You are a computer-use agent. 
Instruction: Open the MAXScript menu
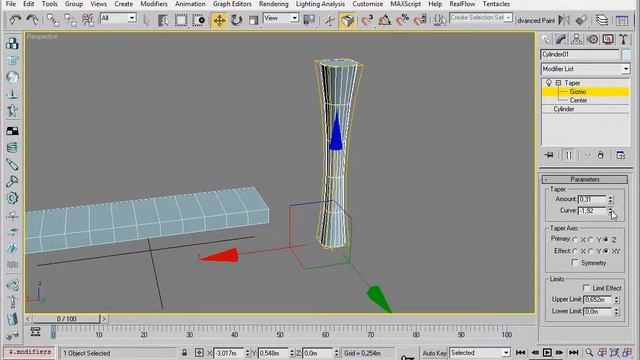(405, 4)
